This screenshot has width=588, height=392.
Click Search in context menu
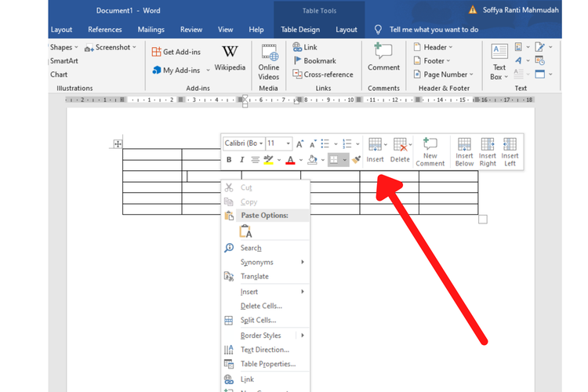(x=266, y=248)
